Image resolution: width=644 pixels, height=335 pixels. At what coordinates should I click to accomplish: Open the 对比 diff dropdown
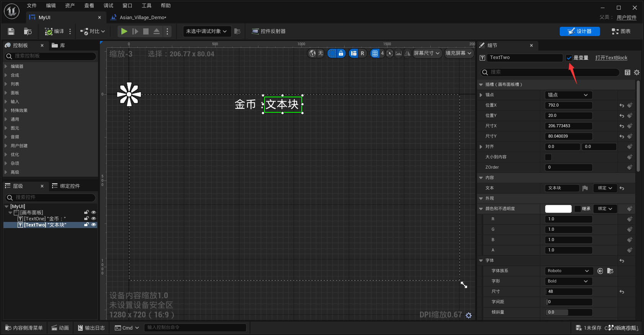pos(93,31)
